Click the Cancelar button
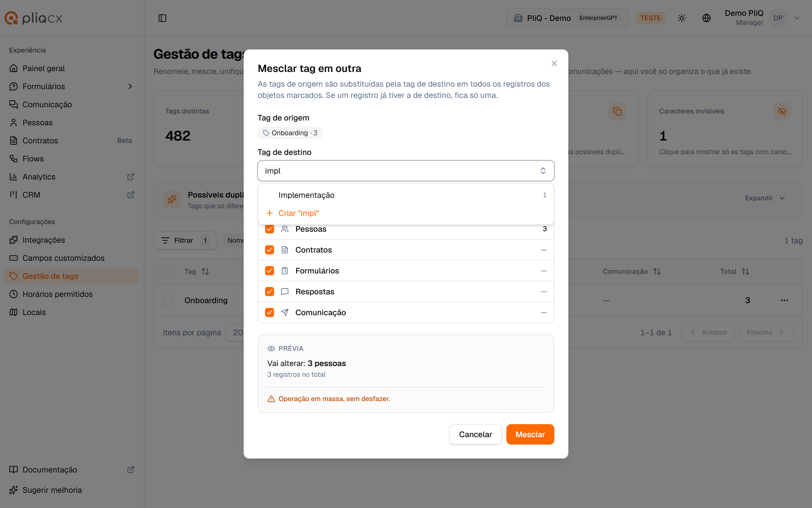Screen dimensions: 812x508 point(475,434)
